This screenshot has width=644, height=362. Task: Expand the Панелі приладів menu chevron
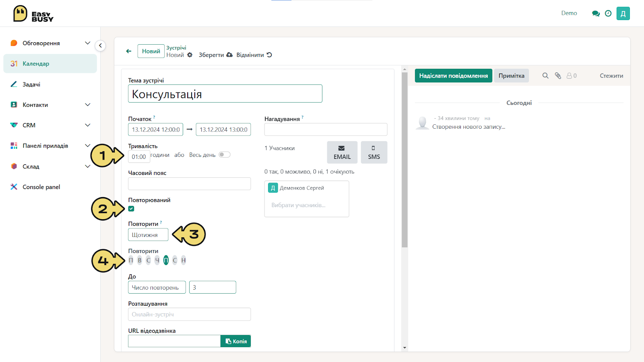pyautogui.click(x=87, y=146)
